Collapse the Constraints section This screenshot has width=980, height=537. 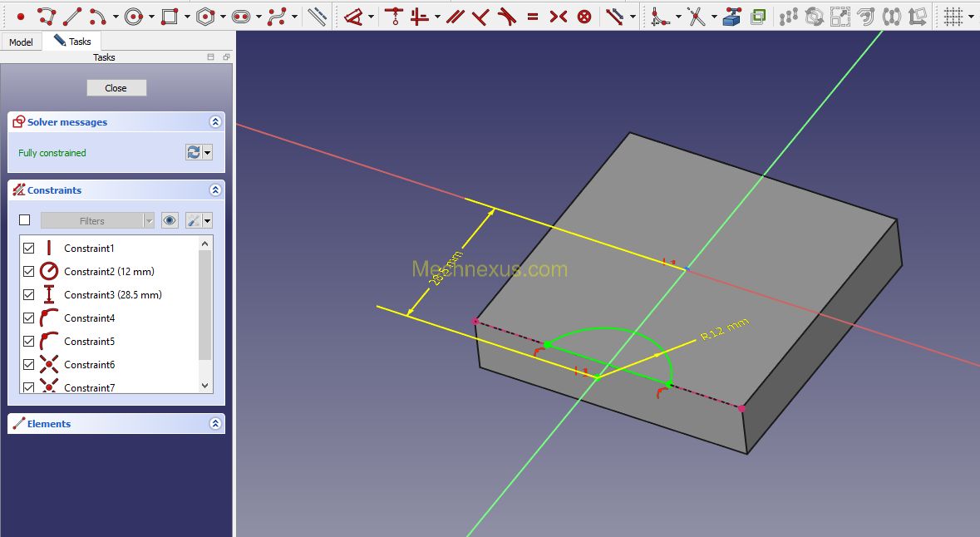coord(215,190)
